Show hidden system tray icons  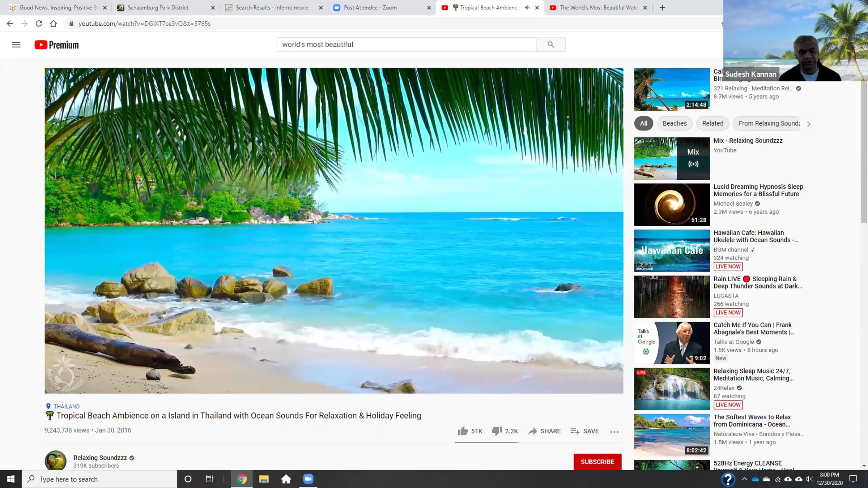(x=744, y=479)
